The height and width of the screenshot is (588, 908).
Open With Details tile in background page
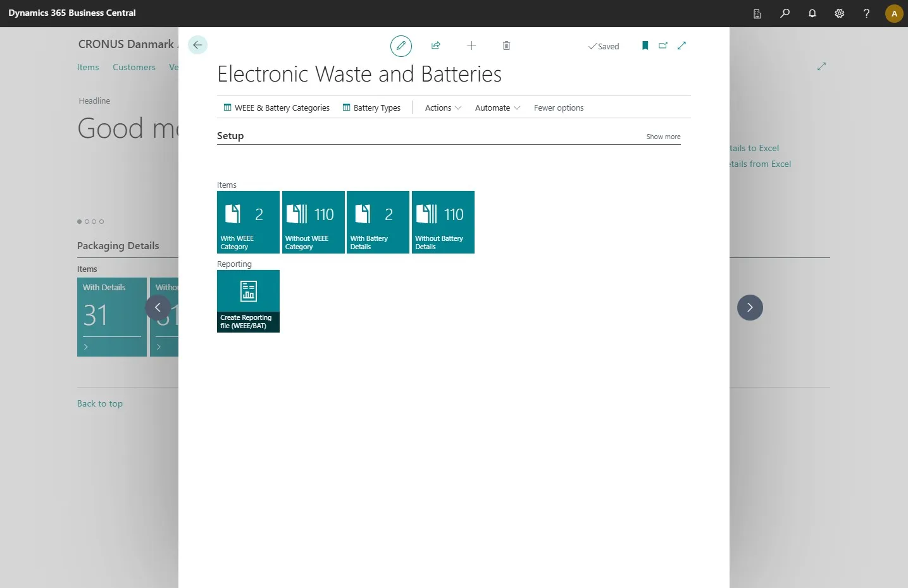[x=112, y=317]
